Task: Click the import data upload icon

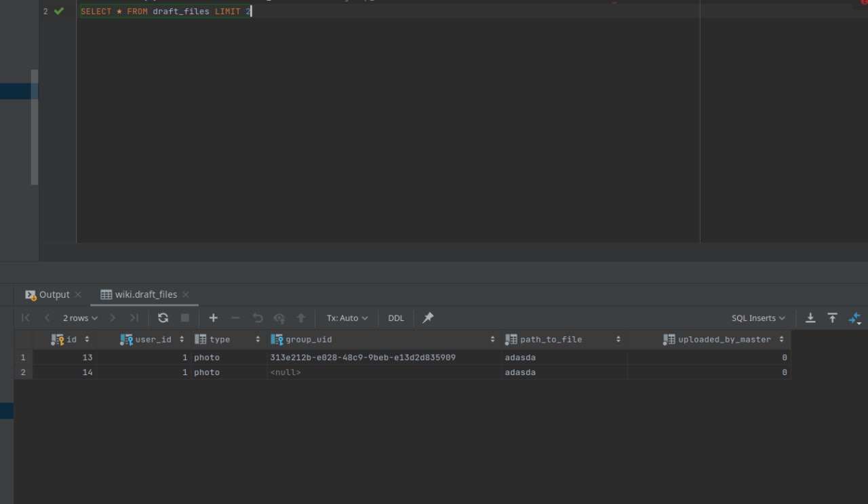Action: click(x=833, y=318)
